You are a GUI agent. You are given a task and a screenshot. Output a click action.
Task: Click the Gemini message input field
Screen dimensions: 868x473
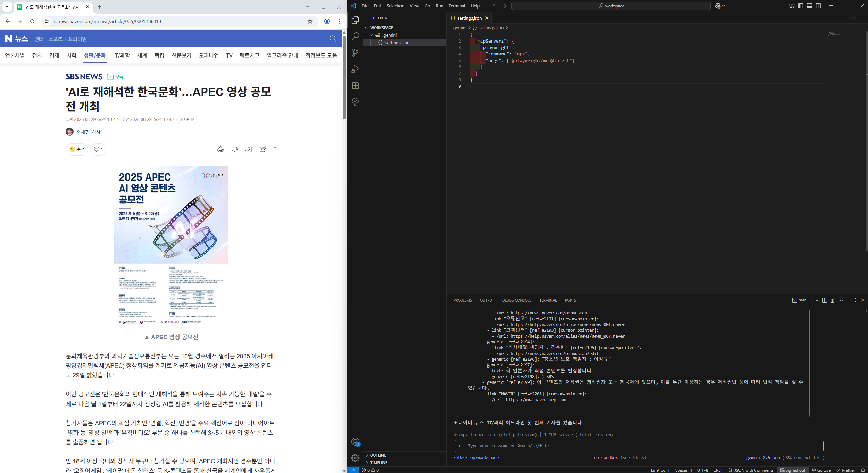[639, 446]
